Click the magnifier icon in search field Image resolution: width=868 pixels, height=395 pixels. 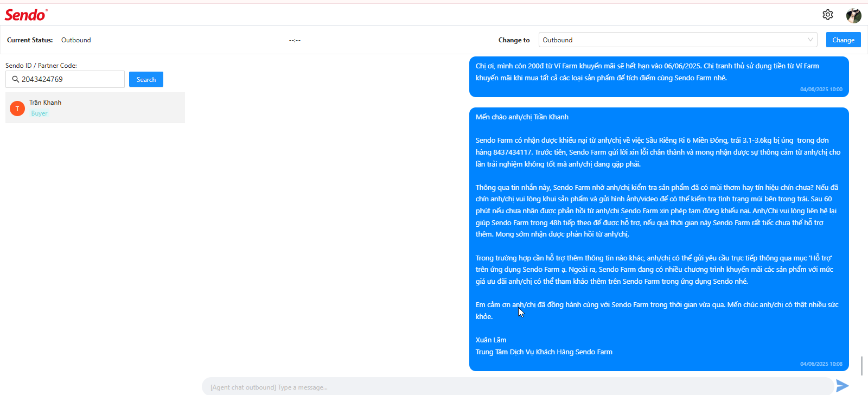[16, 79]
